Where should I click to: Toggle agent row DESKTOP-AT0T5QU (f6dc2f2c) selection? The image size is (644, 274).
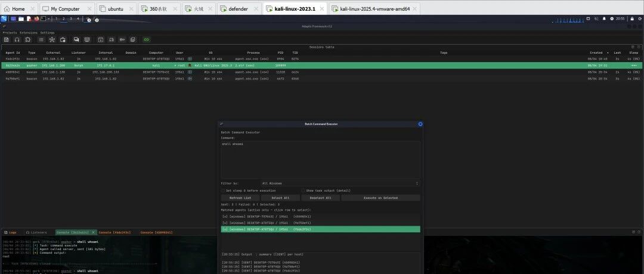pyautogui.click(x=320, y=229)
